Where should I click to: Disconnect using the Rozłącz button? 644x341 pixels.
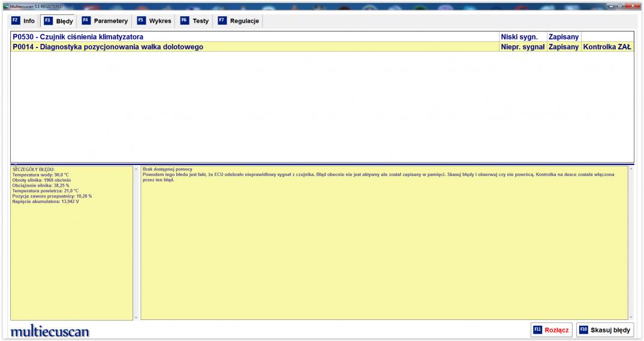(x=551, y=330)
